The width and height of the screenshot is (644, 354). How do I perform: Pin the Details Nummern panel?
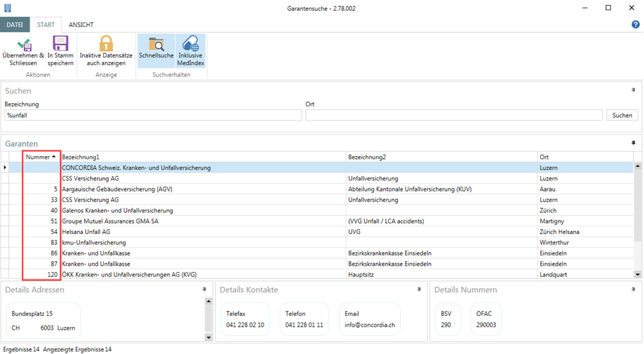(x=633, y=290)
